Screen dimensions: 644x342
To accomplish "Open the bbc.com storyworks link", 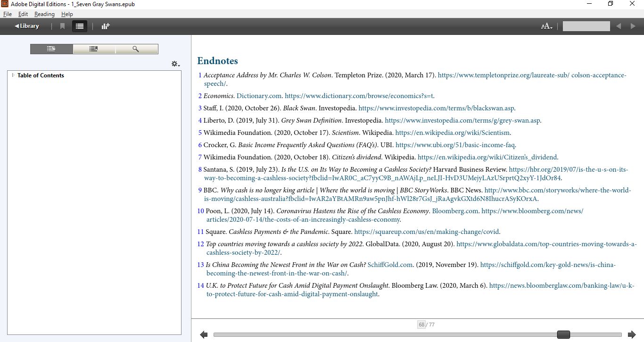I will [557, 190].
